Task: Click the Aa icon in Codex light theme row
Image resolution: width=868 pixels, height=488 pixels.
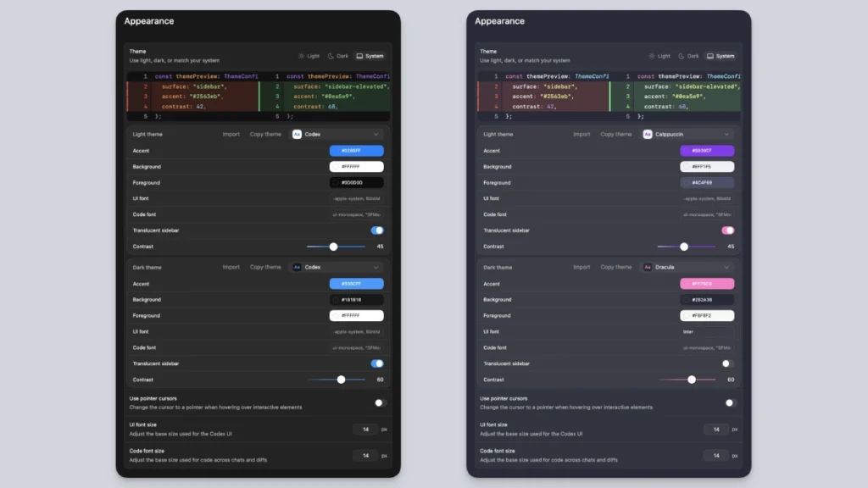Action: coord(297,134)
